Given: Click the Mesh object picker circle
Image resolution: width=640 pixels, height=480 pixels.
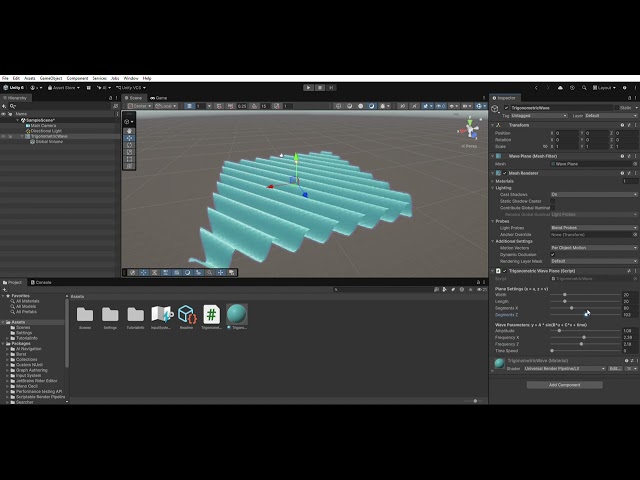Looking at the screenshot, I should click(635, 164).
